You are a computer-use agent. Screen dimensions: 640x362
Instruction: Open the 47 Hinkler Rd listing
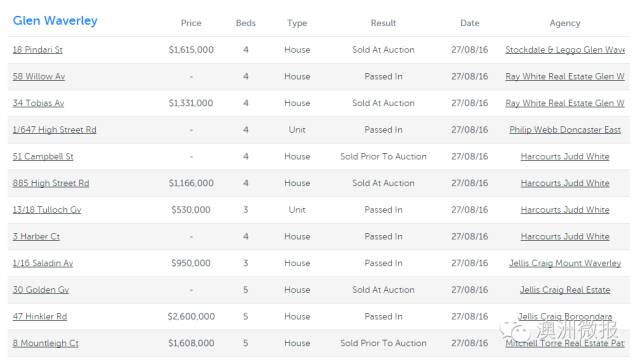[40, 316]
